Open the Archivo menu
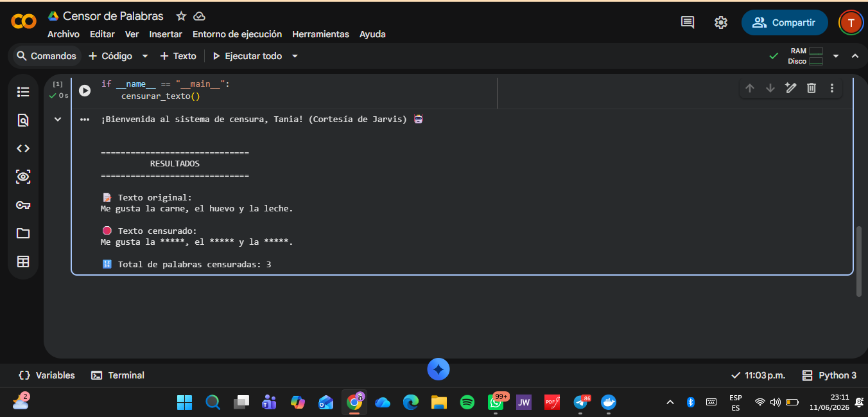This screenshot has width=868, height=417. click(64, 34)
